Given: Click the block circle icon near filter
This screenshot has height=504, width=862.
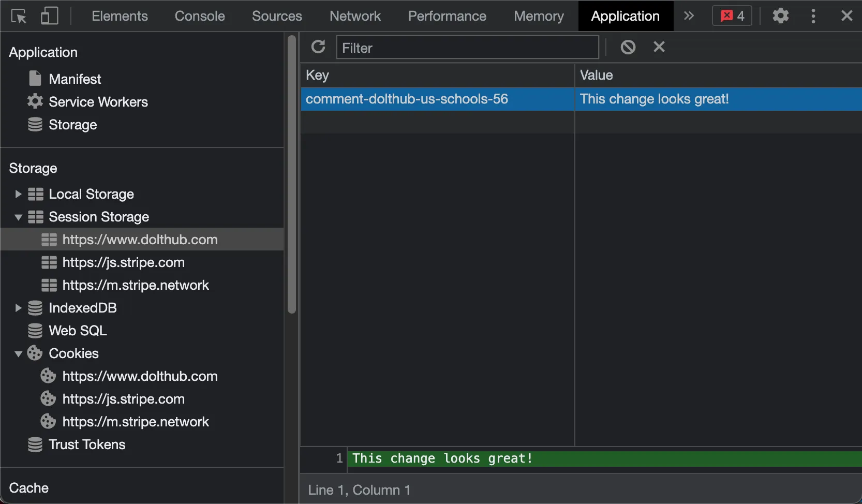Looking at the screenshot, I should 628,47.
